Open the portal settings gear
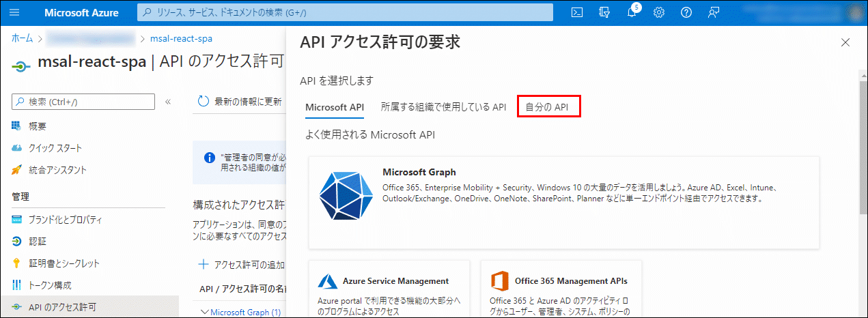 click(659, 12)
